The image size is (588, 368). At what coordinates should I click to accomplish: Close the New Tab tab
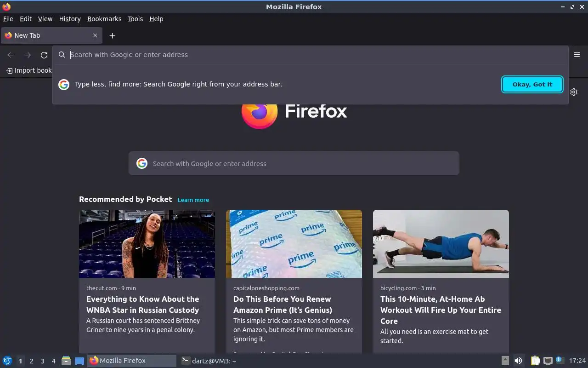(x=95, y=35)
